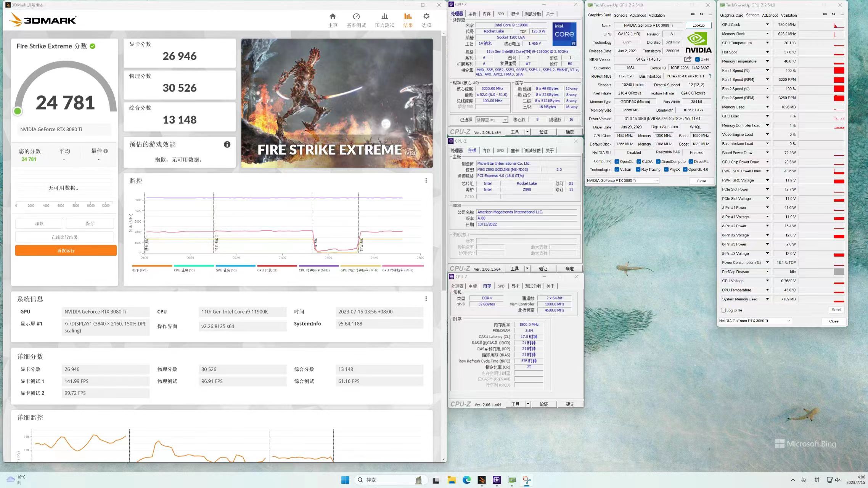The image size is (868, 488).
Task: Click the orange 再次运行 button
Action: pos(66,250)
